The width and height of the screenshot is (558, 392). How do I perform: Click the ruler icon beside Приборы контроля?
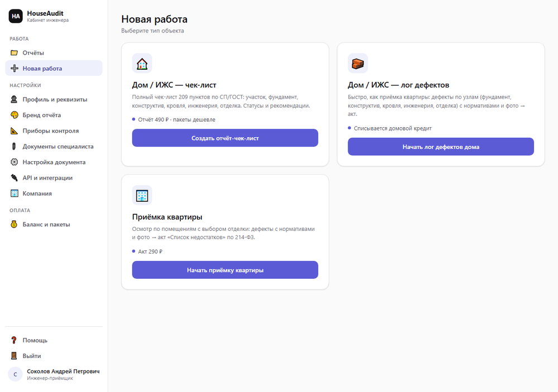coord(15,130)
